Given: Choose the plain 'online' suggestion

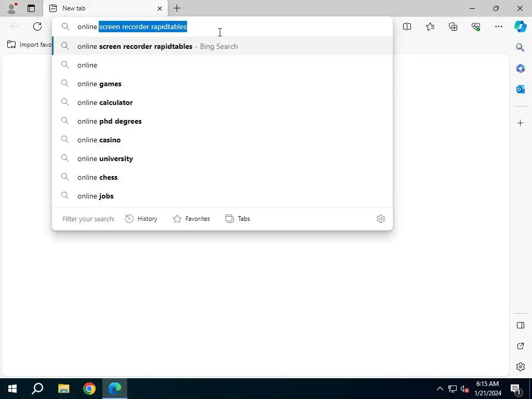Looking at the screenshot, I should point(222,65).
